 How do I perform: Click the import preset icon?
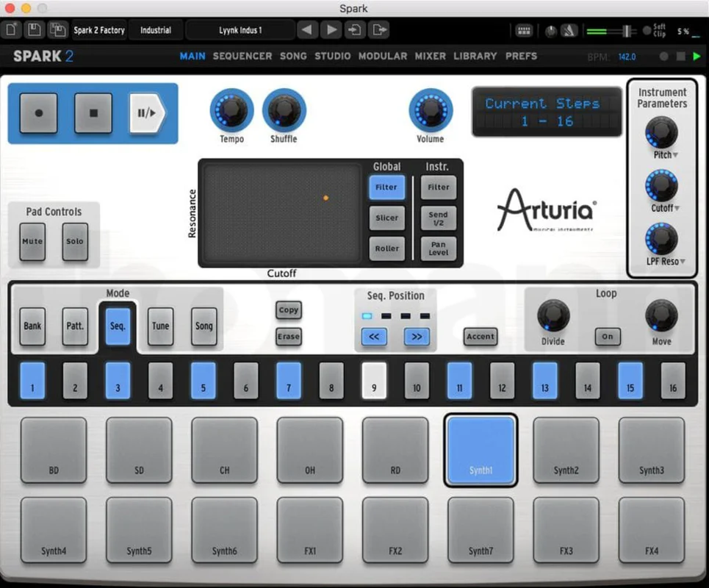(355, 30)
